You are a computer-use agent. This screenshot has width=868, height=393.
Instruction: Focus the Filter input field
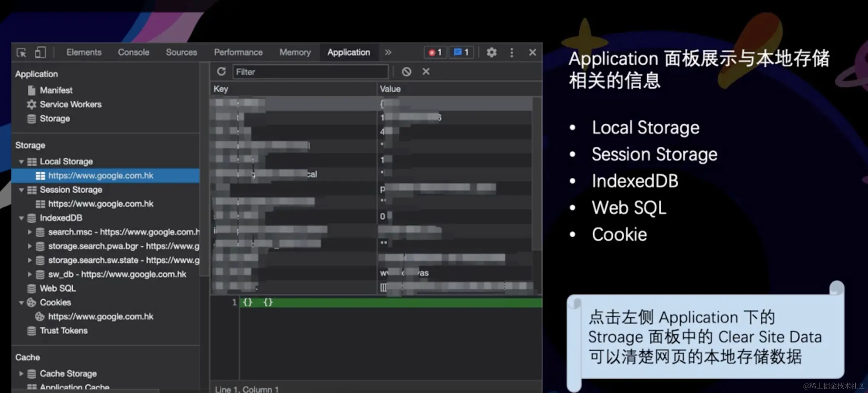[311, 72]
